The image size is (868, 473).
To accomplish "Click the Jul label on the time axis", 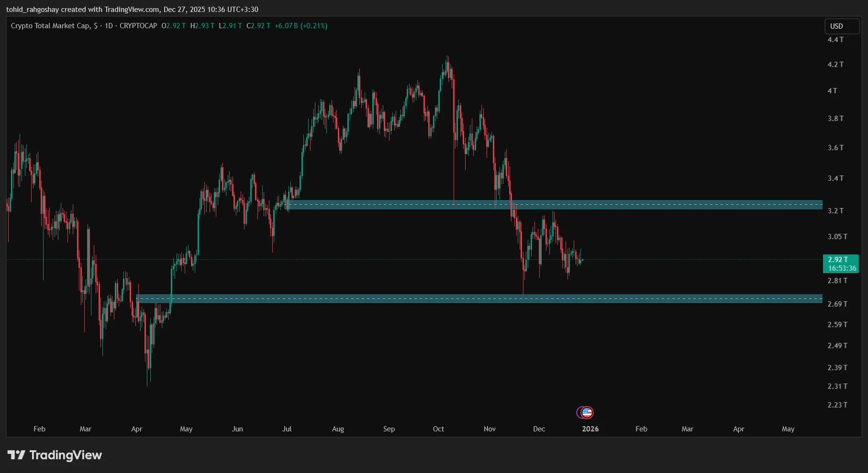I will (x=287, y=429).
